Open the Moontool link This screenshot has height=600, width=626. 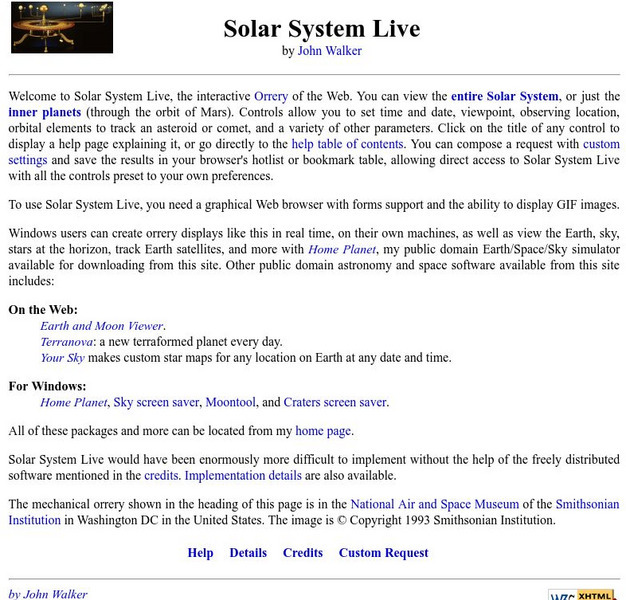(x=230, y=402)
